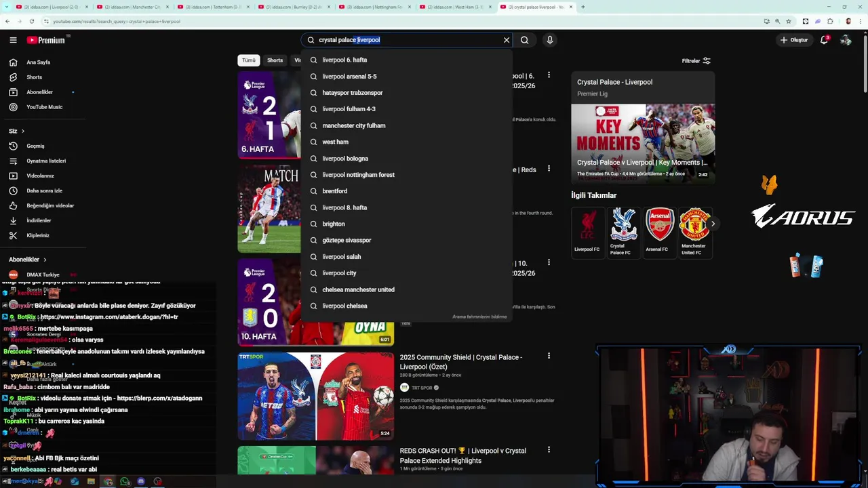
Task: Click the Oluştur create button
Action: click(794, 40)
